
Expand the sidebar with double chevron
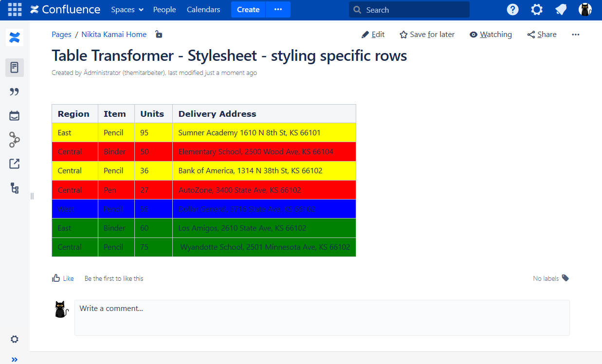pos(15,360)
